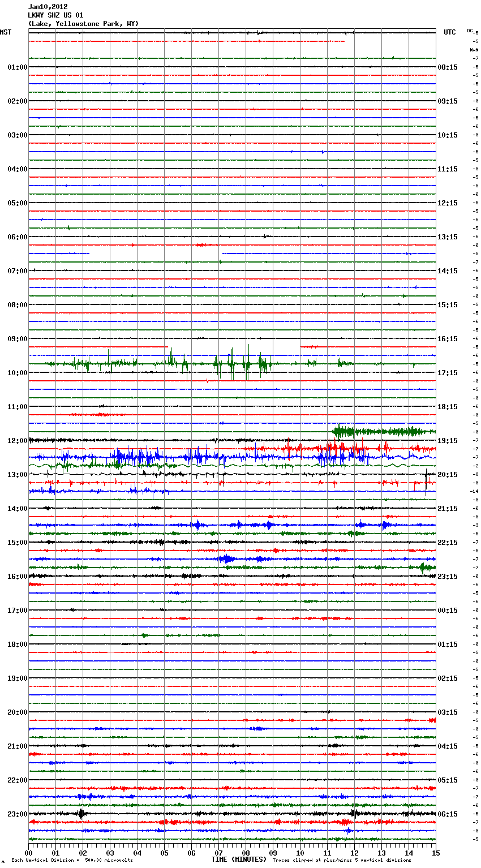Click the "10:00" MST hour label
This screenshot has height=868, width=481.
18,373
